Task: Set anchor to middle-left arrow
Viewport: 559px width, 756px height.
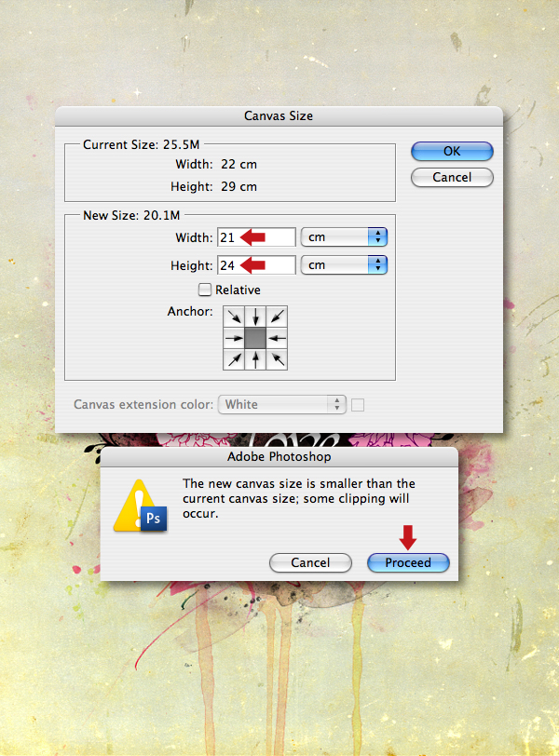Action: tap(234, 338)
